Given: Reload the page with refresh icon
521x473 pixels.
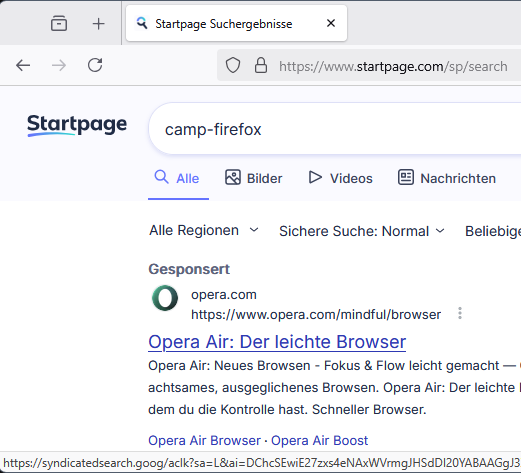Looking at the screenshot, I should (x=95, y=65).
